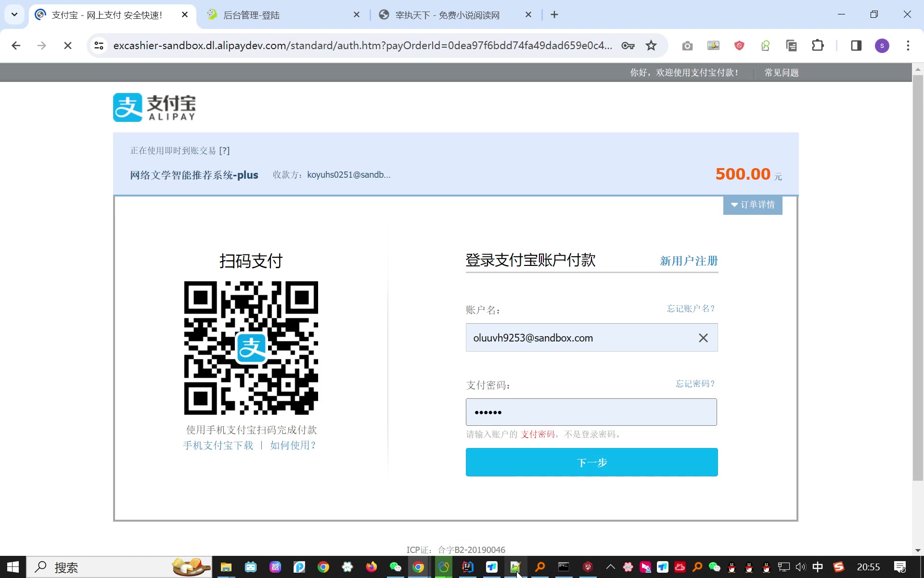Screen dimensions: 924x578
Task: View site information icon in address bar
Action: pos(99,46)
